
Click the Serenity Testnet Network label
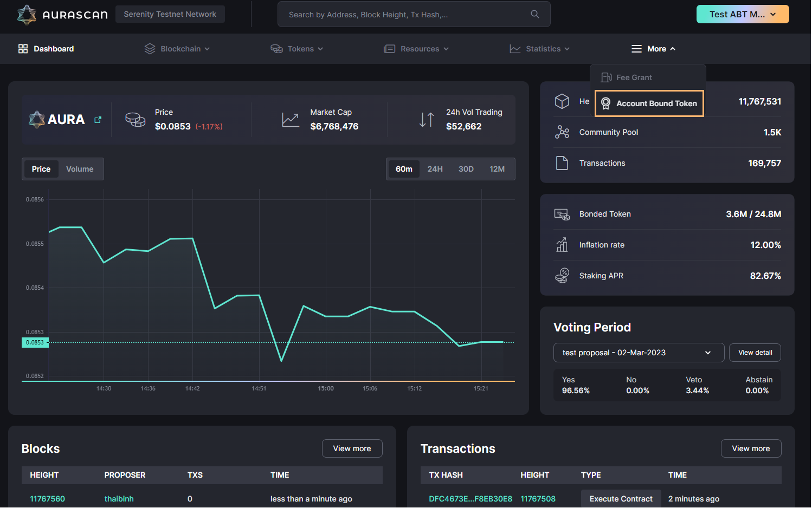point(170,14)
